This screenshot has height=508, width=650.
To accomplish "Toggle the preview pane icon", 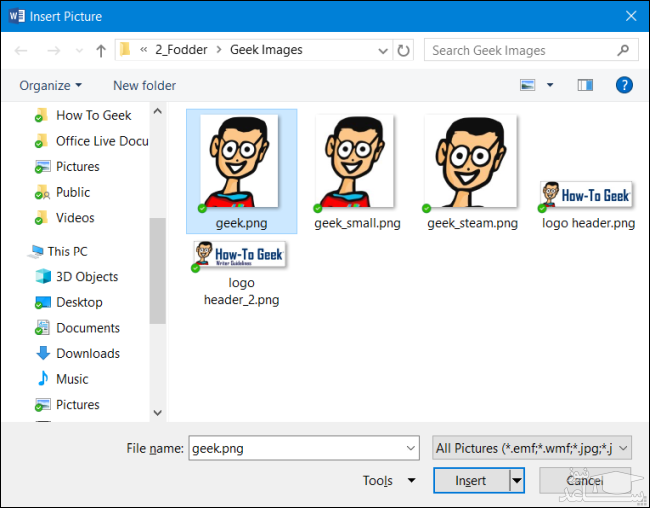I will [586, 86].
